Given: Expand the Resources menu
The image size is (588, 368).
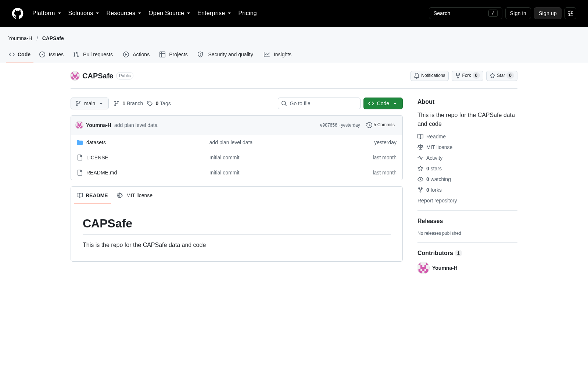Looking at the screenshot, I should pyautogui.click(x=124, y=13).
